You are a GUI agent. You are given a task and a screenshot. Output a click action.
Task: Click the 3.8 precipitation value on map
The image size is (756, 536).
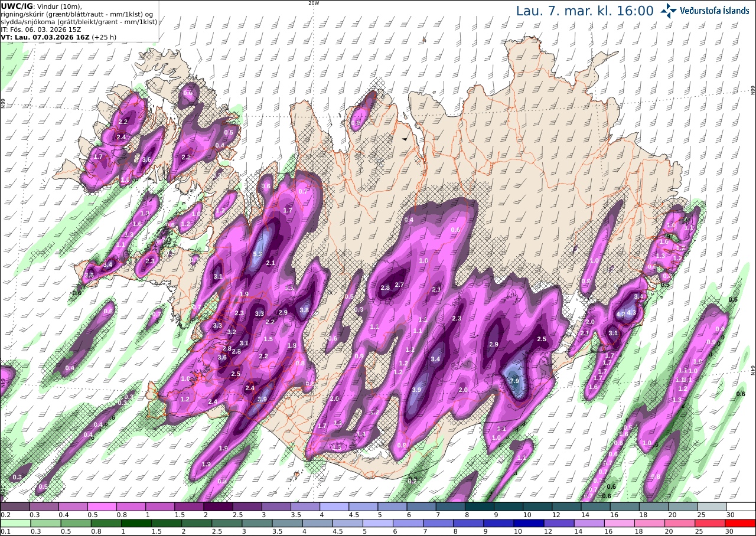(304, 310)
